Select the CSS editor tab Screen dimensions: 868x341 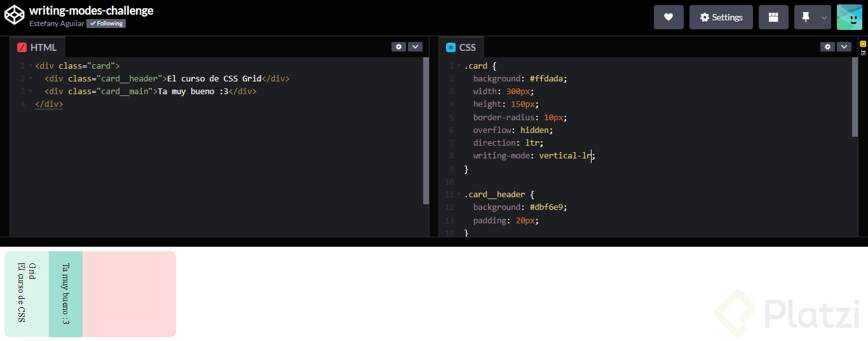[x=461, y=47]
